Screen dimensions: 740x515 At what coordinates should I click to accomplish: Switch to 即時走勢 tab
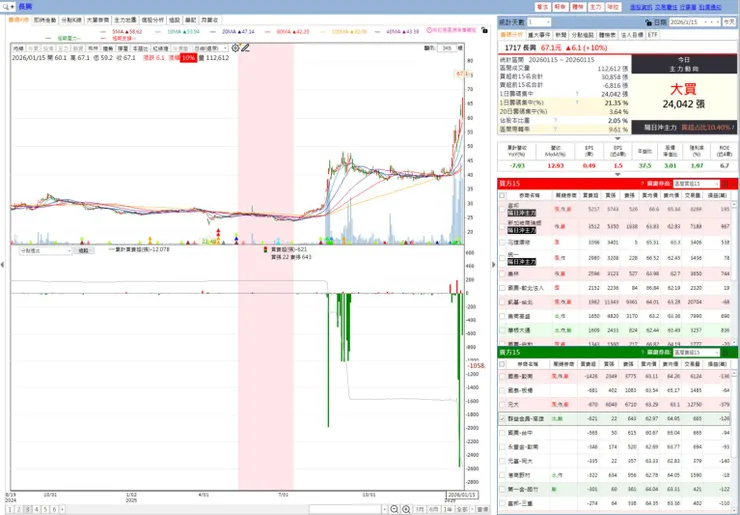45,20
